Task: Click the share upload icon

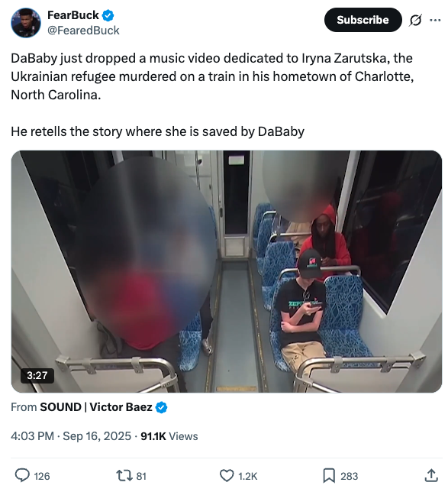Action: [431, 475]
